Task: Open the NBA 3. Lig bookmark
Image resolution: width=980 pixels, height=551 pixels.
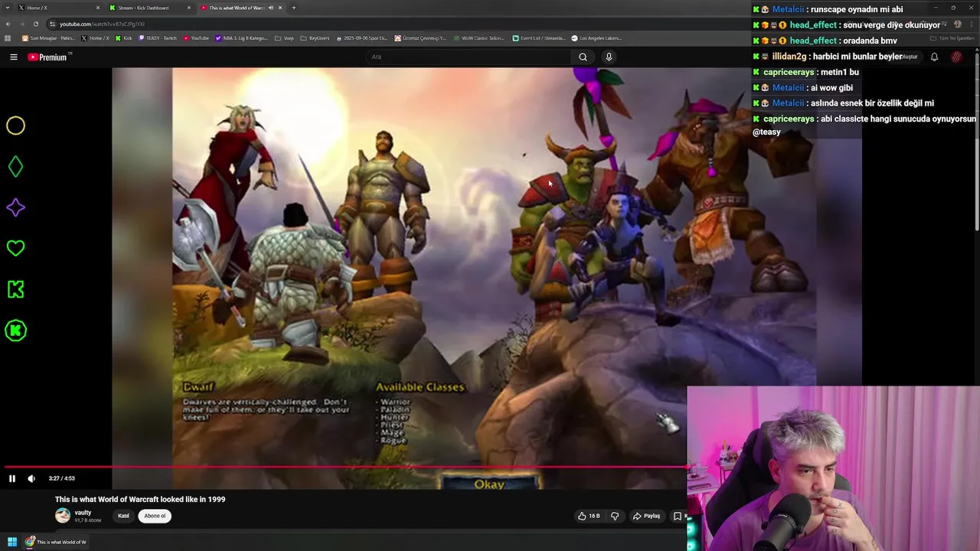Action: pos(242,38)
